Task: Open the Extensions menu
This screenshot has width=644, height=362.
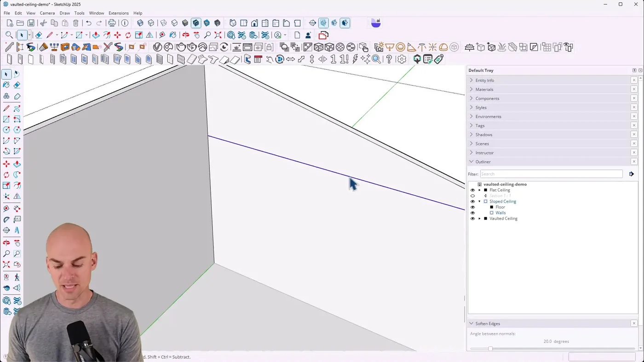Action: [x=118, y=13]
